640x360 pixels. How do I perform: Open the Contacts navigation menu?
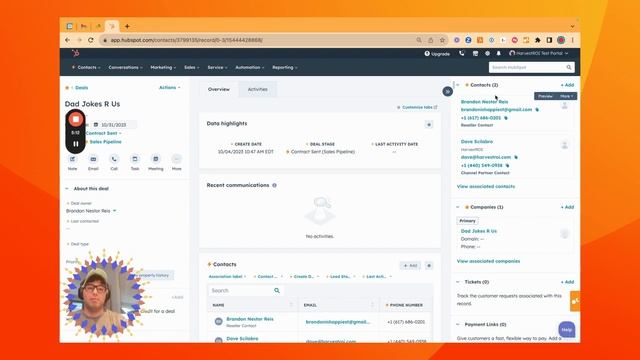[x=86, y=67]
